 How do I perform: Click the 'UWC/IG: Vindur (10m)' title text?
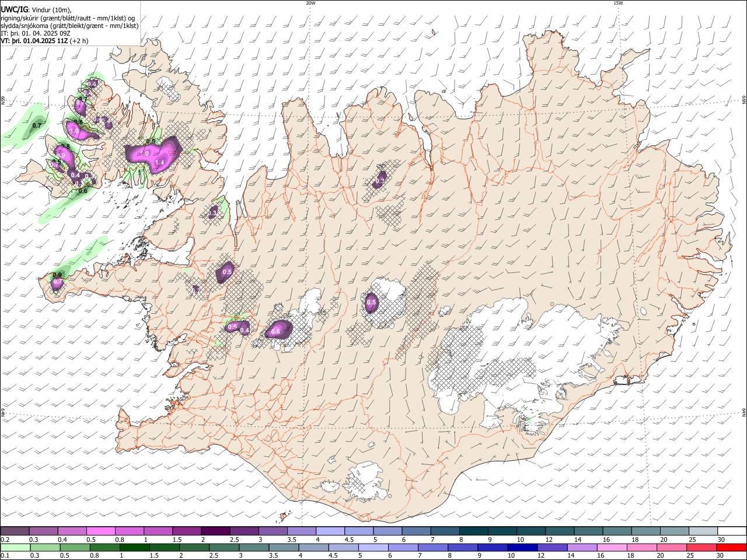[x=36, y=10]
